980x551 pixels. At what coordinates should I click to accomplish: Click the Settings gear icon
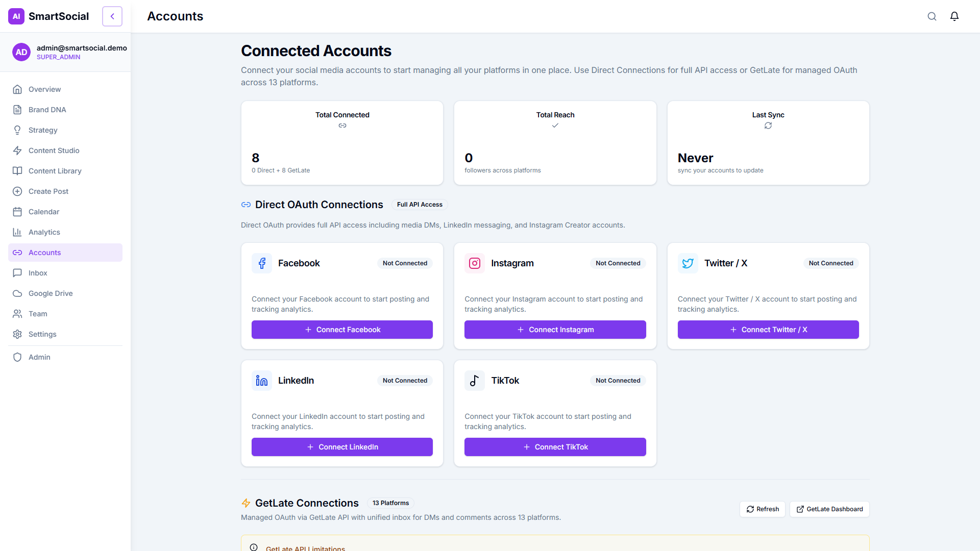[17, 334]
